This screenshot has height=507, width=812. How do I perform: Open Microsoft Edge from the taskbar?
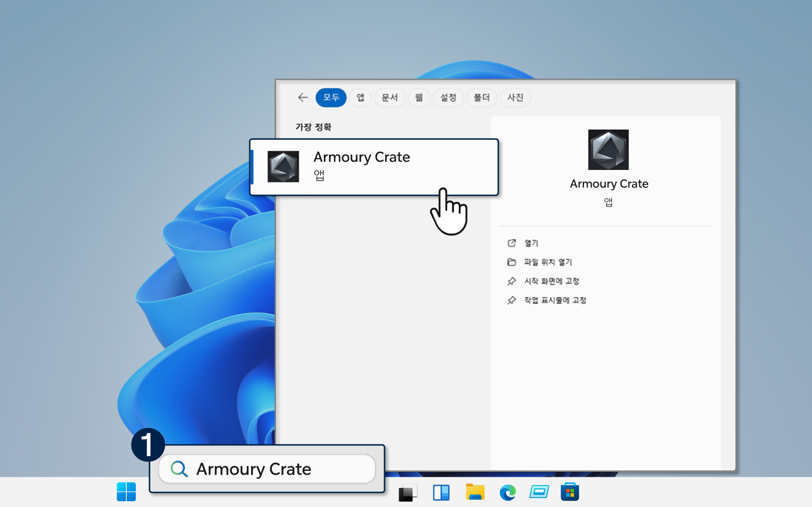(x=507, y=492)
